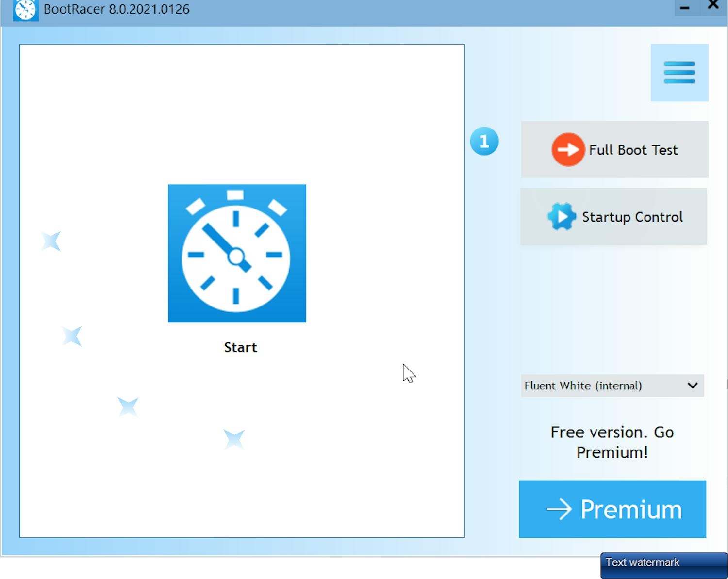
Task: Click the large stopwatch Start icon
Action: point(237,253)
